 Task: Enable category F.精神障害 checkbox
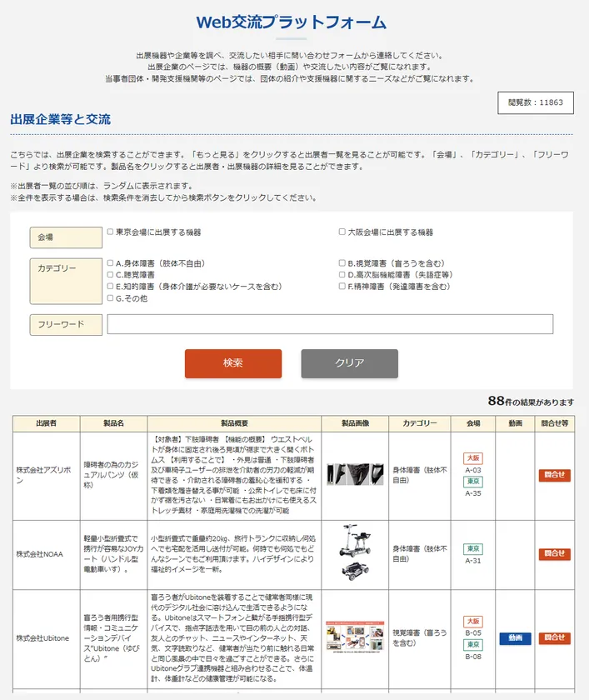(x=342, y=286)
